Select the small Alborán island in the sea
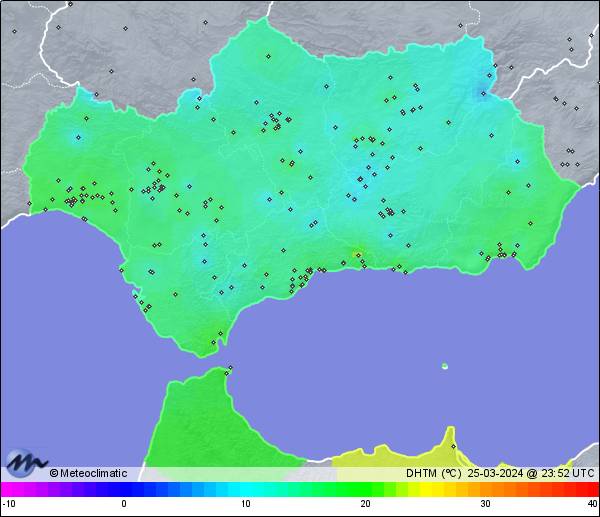 445,366
